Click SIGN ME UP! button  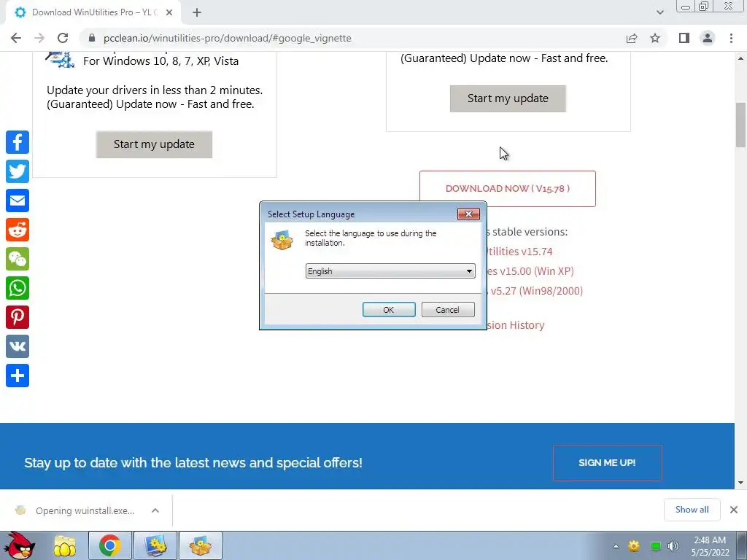[608, 463]
